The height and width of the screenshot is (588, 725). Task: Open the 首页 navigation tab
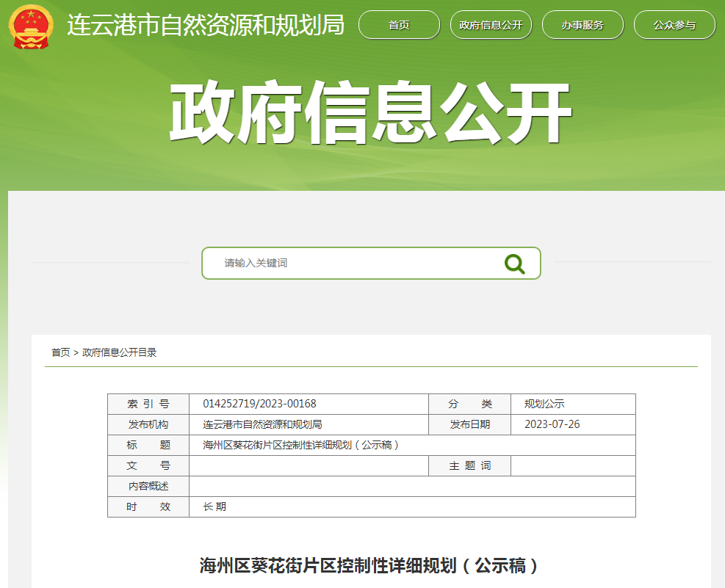point(399,25)
